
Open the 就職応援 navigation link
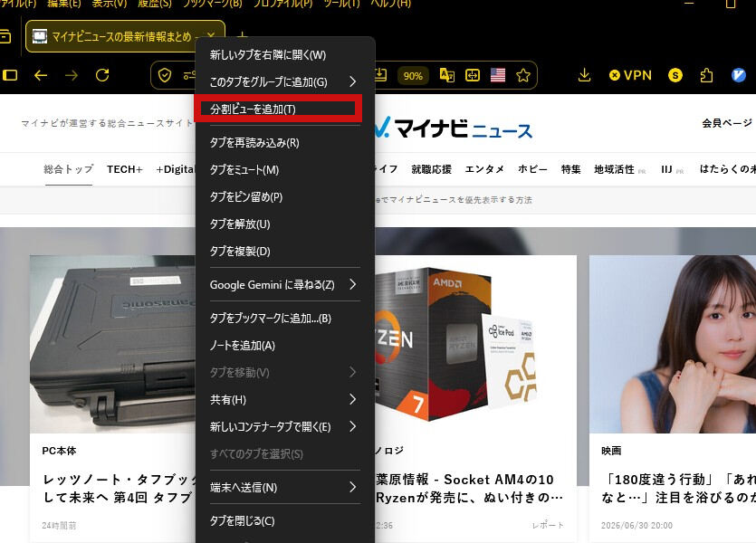click(x=432, y=169)
